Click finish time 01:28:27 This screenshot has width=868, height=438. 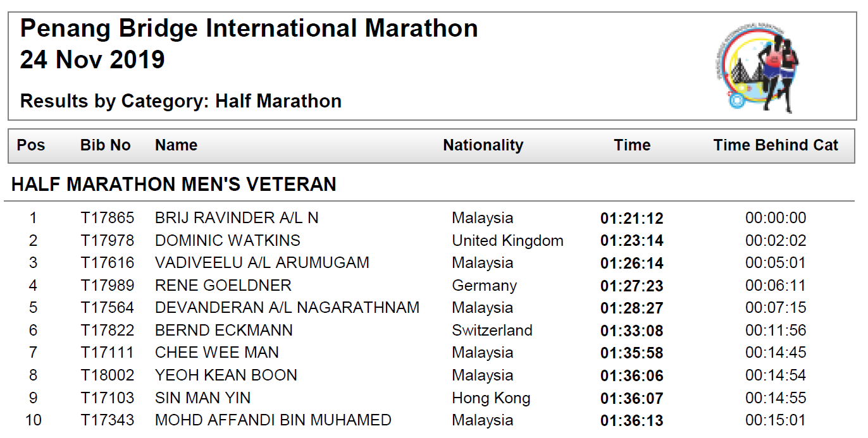tap(632, 308)
